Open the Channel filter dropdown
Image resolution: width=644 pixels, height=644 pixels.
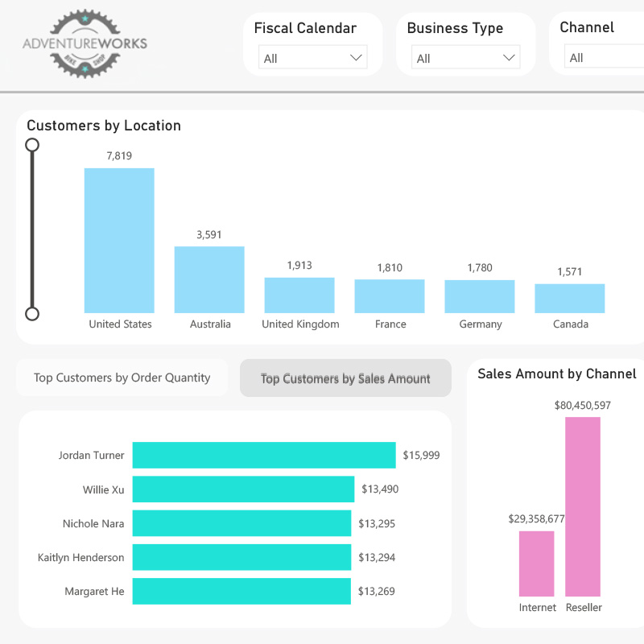[604, 58]
